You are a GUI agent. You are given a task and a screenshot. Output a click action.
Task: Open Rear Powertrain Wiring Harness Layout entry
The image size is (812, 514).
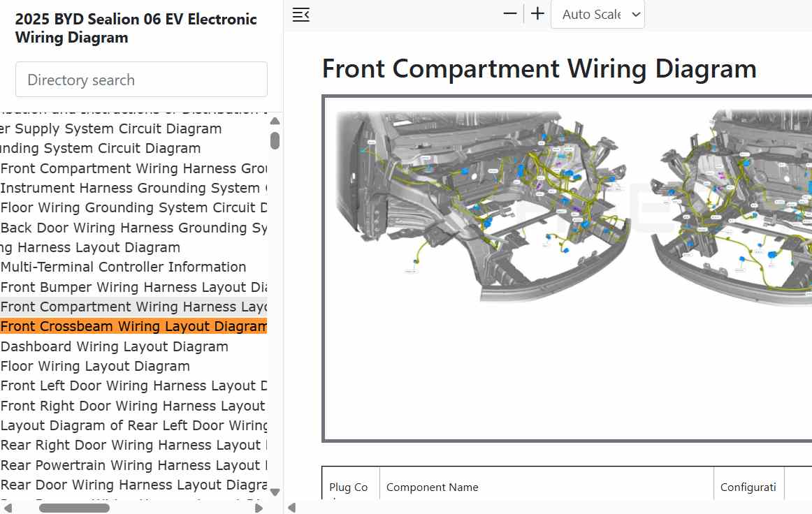tap(133, 466)
